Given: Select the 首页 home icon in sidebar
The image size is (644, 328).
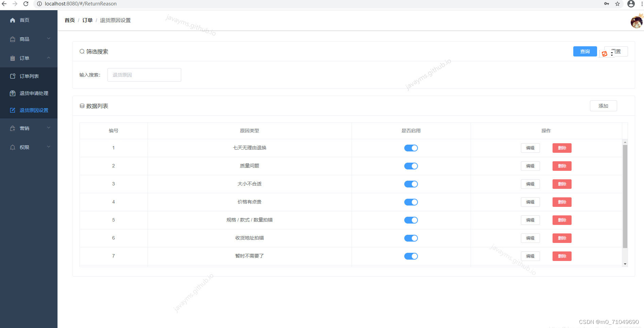Looking at the screenshot, I should 13,20.
